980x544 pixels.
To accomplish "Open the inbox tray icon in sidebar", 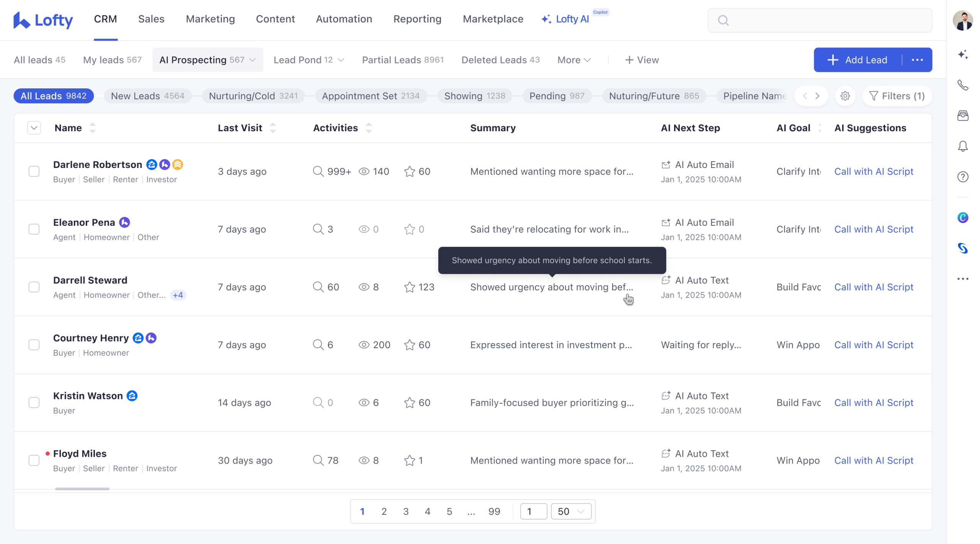I will click(x=963, y=116).
